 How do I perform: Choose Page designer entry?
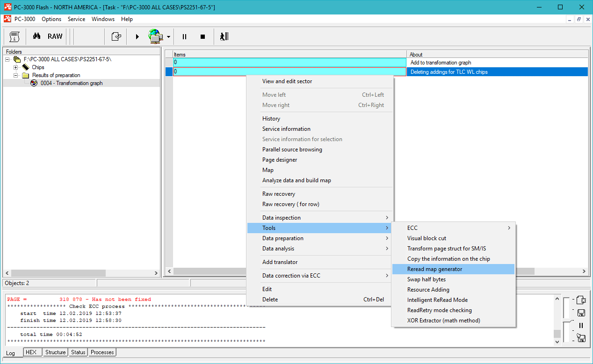tap(320, 160)
